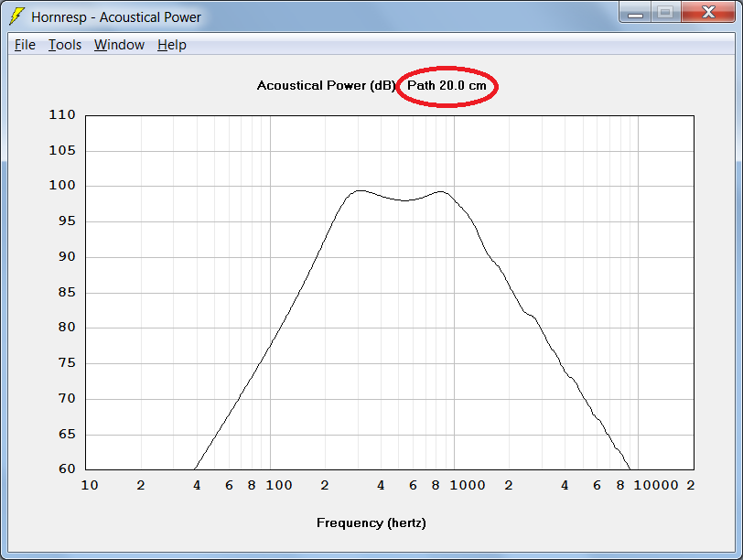743x560 pixels.
Task: Click the 105 value on the dB axis
Action: tap(62, 151)
